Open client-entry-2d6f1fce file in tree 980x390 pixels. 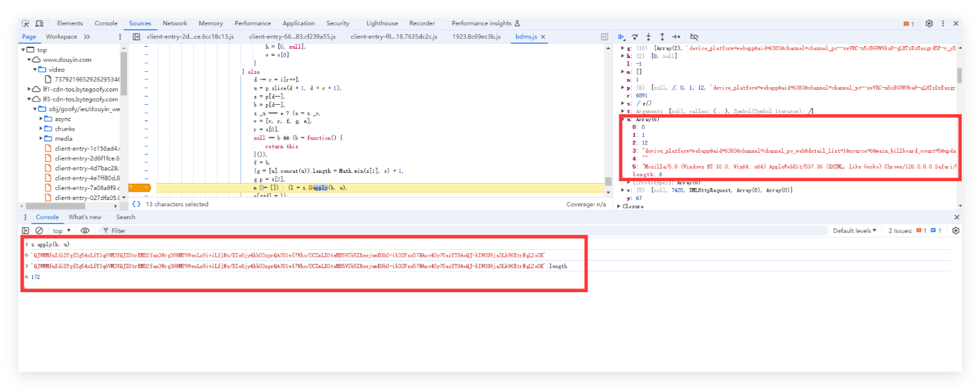point(82,158)
